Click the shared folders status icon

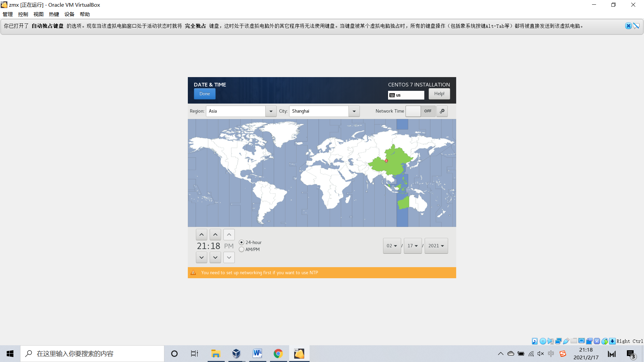tap(574, 341)
